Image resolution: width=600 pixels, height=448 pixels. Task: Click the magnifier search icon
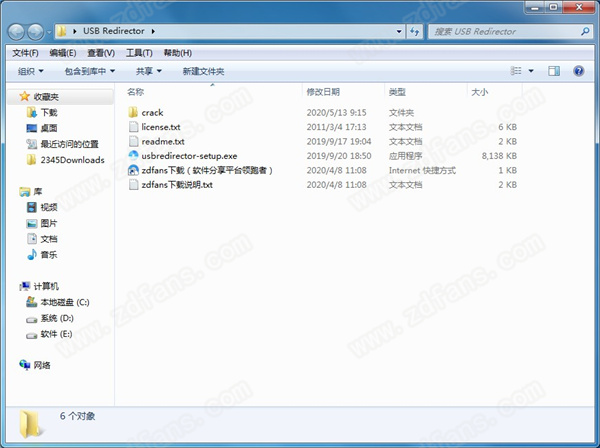point(585,31)
